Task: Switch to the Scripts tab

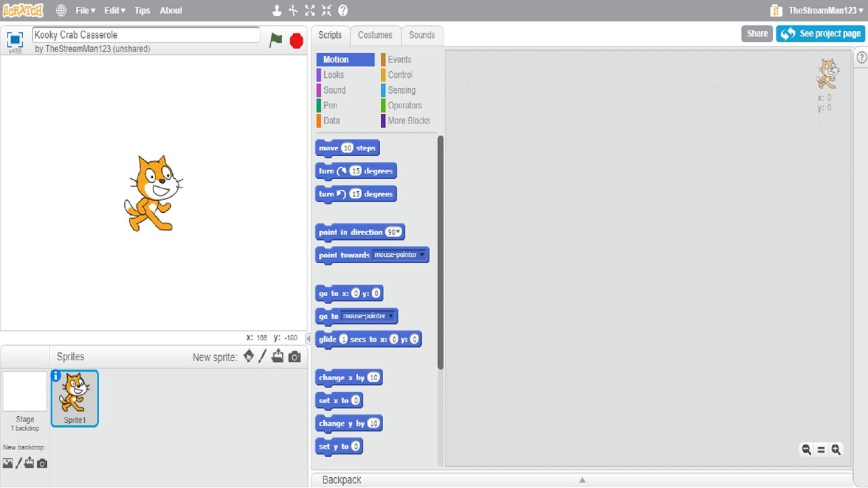Action: pos(330,35)
